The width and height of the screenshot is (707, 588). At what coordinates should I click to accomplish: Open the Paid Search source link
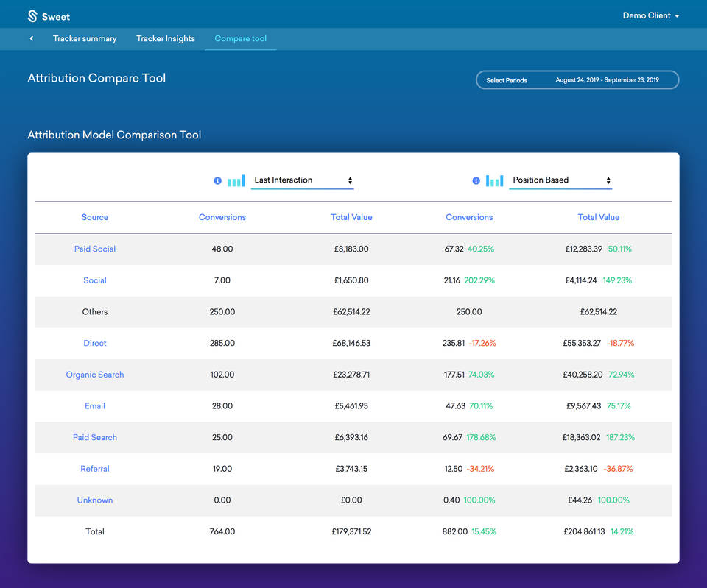(95, 438)
